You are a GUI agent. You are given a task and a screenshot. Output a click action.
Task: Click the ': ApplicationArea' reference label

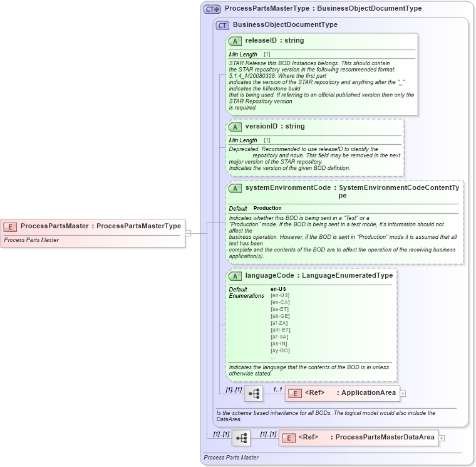[366, 392]
